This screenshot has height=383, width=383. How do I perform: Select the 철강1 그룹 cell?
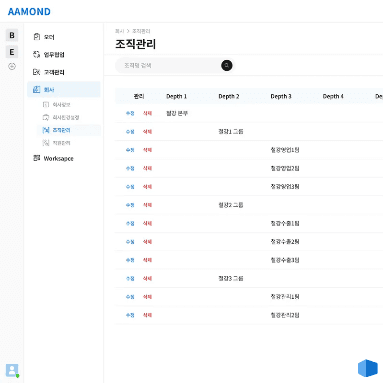tap(231, 132)
